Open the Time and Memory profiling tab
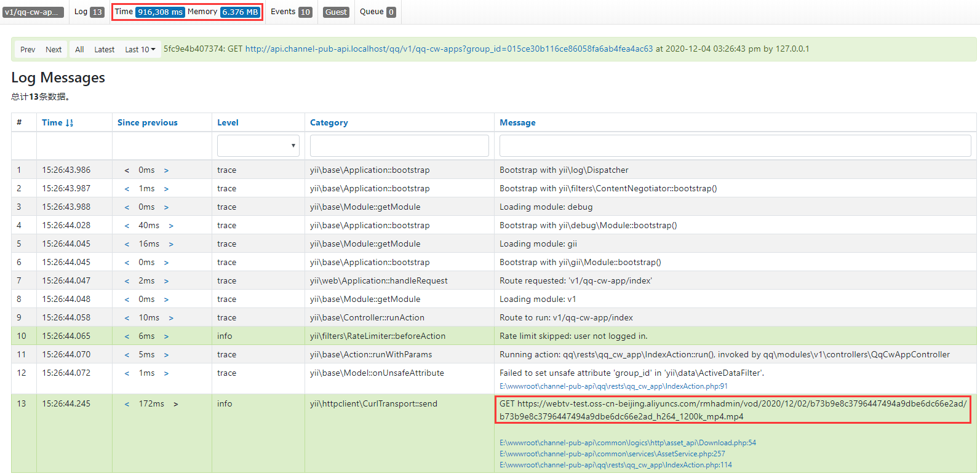Screen dimensions: 980x476 (187, 12)
